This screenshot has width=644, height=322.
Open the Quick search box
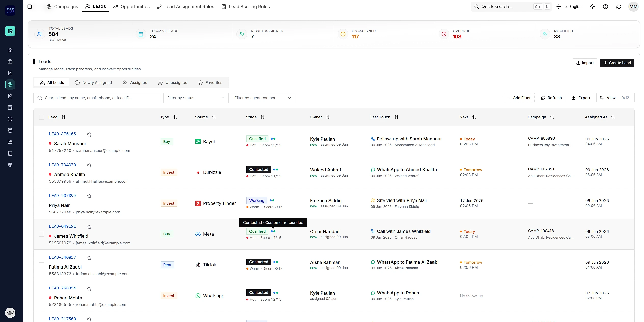[x=511, y=7]
